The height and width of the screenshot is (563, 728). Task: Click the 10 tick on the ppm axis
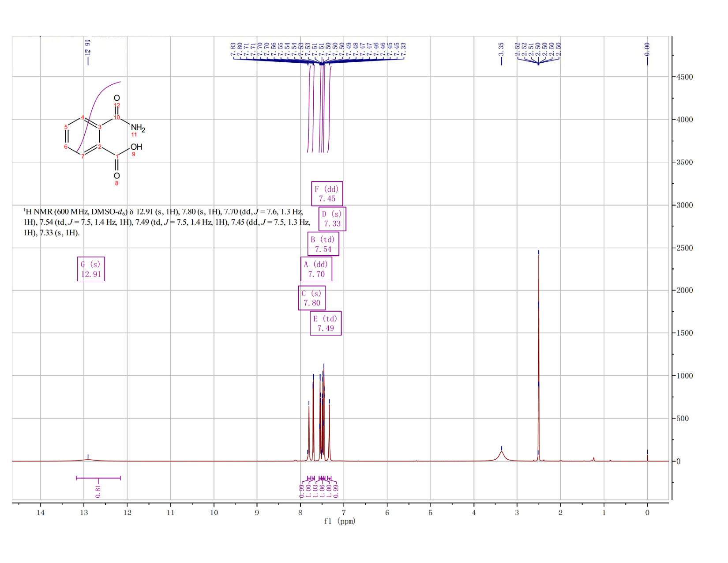coord(214,513)
